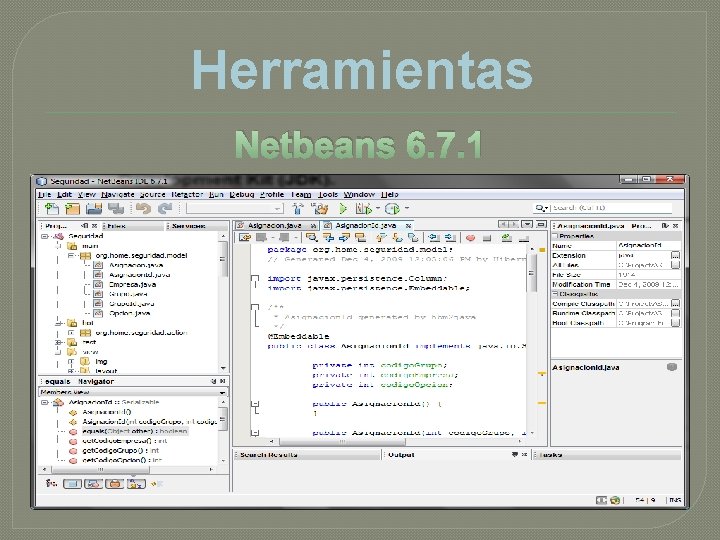The width and height of the screenshot is (720, 540).
Task: Click browse button for Runtime Classpath
Action: coord(675,313)
